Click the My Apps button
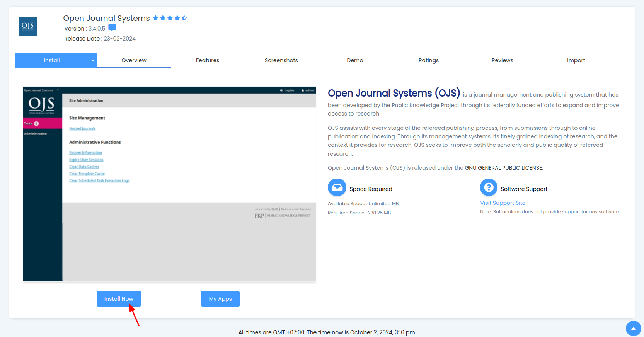Image resolution: width=644 pixels, height=337 pixels. click(220, 299)
